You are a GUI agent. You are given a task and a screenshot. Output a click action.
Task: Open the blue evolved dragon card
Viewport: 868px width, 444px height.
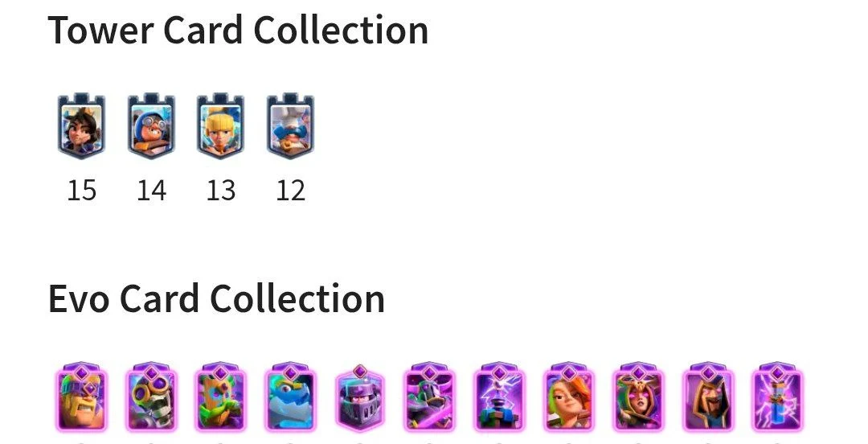point(290,397)
